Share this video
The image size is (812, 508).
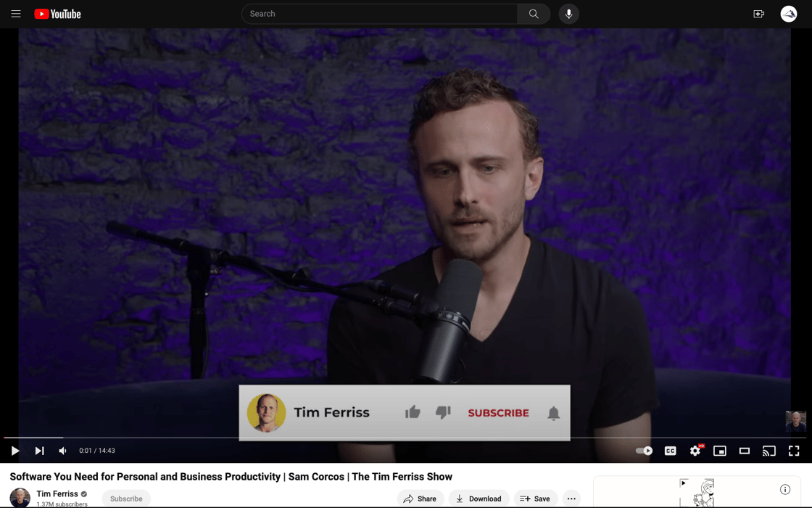point(420,499)
